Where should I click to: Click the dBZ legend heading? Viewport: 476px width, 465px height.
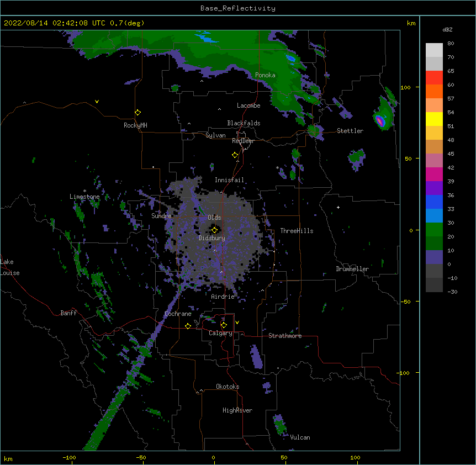pyautogui.click(x=447, y=29)
